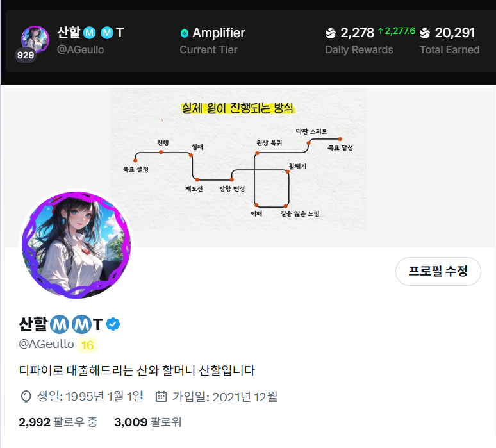Screen dimensions: 496x448
Task: Click the teal Amplifier tier icon
Action: pos(184,33)
